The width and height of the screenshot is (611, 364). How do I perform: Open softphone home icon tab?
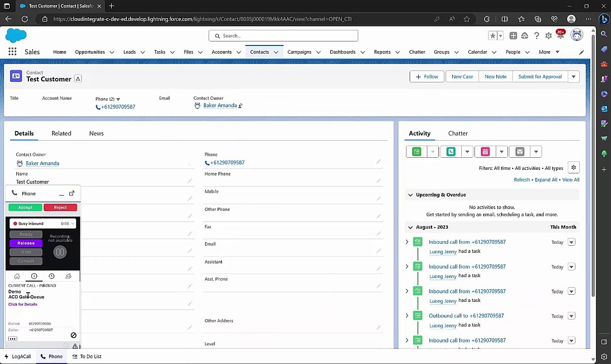coord(17,276)
